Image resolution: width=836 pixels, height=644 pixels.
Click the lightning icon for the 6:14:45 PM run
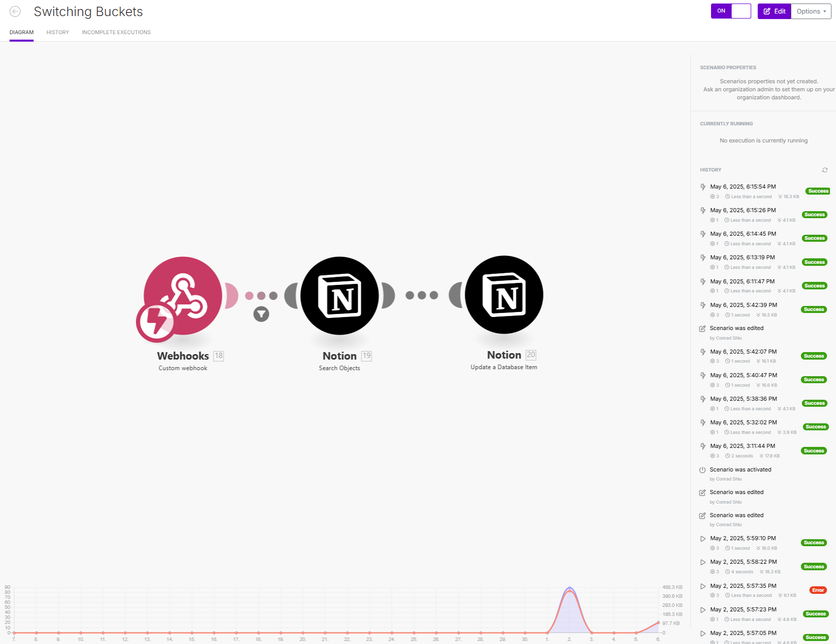click(703, 234)
